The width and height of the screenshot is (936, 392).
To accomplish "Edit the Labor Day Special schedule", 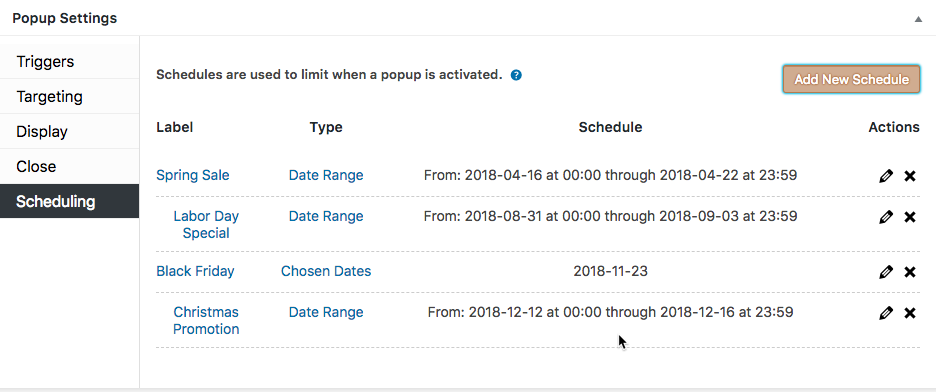I will [886, 217].
